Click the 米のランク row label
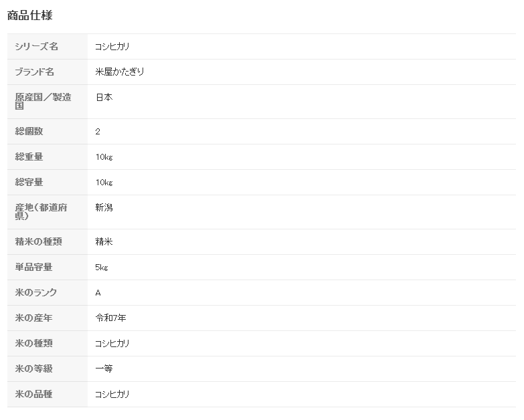Viewport: 524px width, 420px height. pos(36,293)
